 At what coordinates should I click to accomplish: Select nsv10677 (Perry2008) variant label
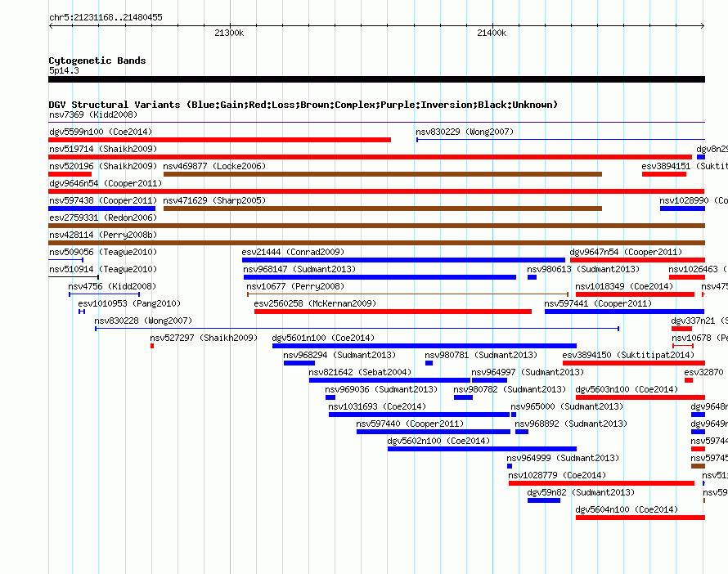pos(295,286)
